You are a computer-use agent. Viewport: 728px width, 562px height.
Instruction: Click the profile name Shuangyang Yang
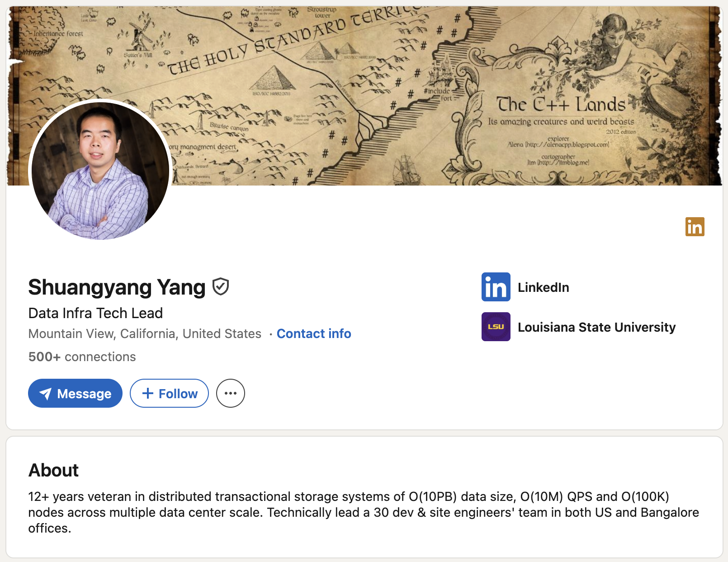(117, 287)
